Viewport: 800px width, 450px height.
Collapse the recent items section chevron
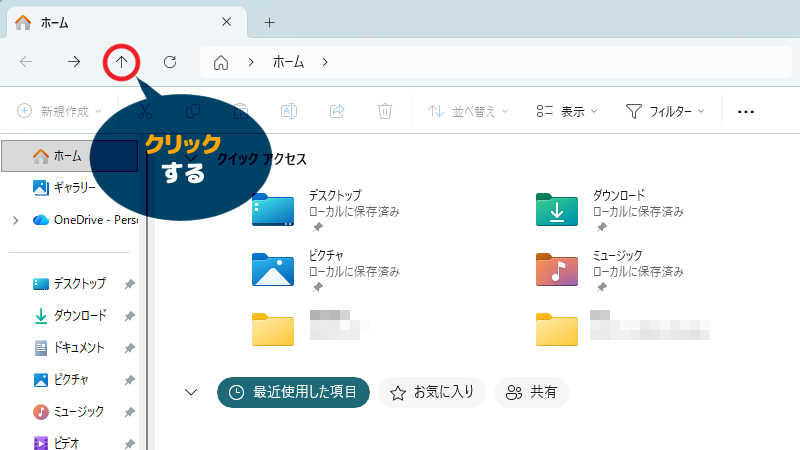point(191,392)
